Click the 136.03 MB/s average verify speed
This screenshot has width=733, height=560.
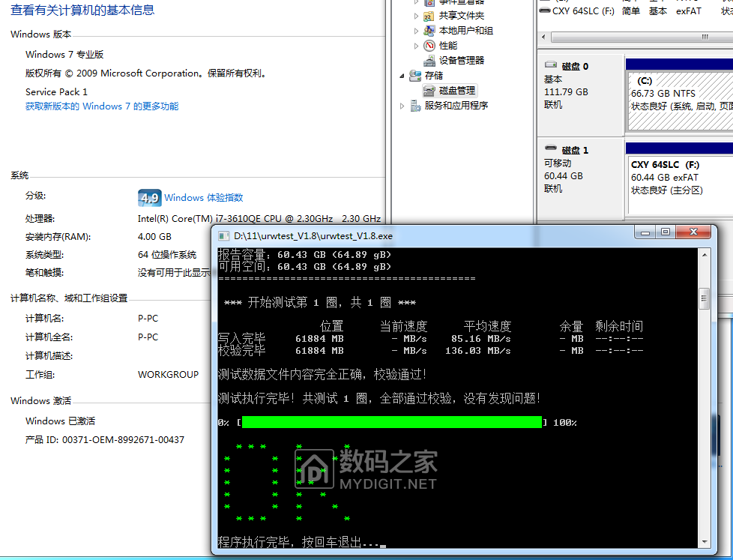477,351
